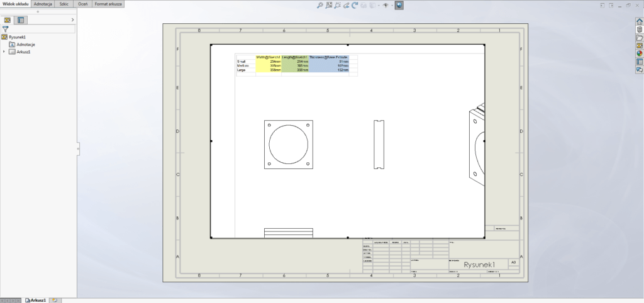Click the Length@Sketch1 table header cell
644x303 pixels.
tap(296, 57)
